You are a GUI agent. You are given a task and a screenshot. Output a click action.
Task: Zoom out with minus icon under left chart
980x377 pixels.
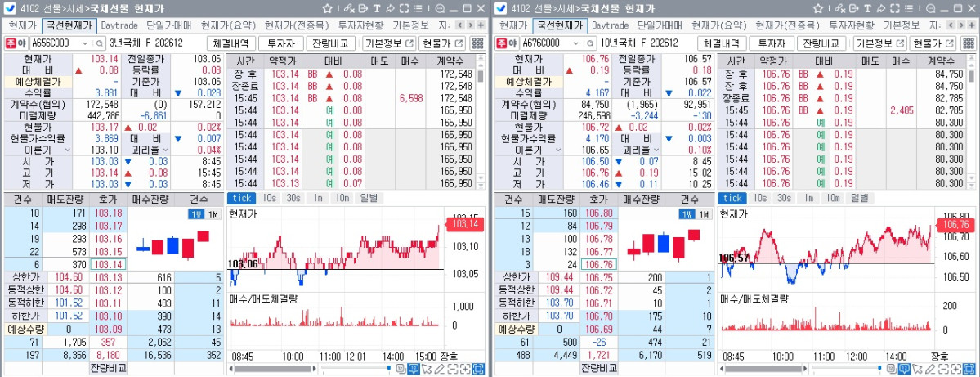click(x=453, y=369)
